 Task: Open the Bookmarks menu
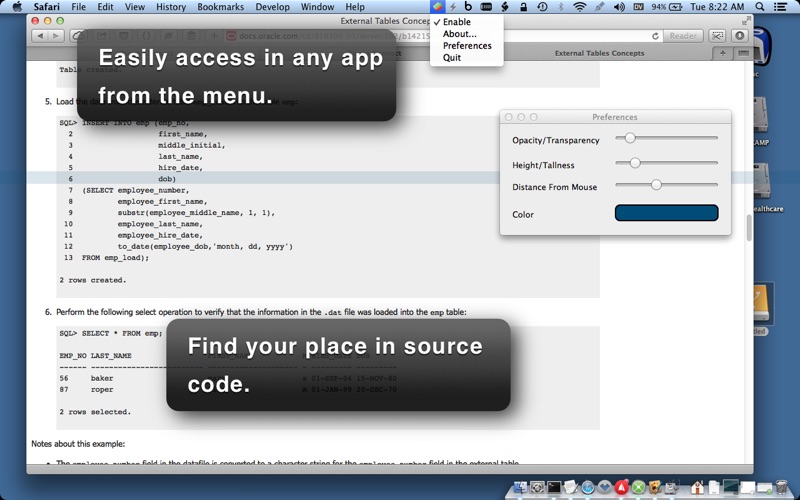coord(220,7)
